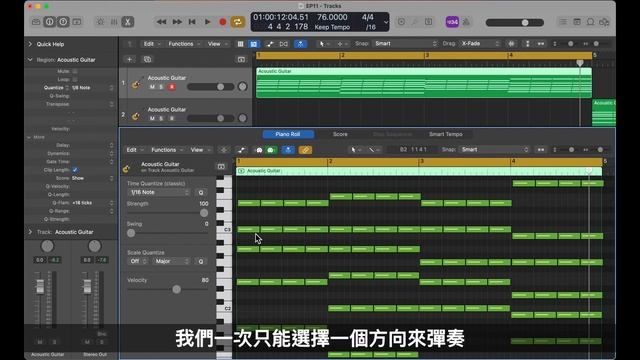The image size is (640, 360).
Task: Open List Editors in the control bar
Action: pos(563,22)
